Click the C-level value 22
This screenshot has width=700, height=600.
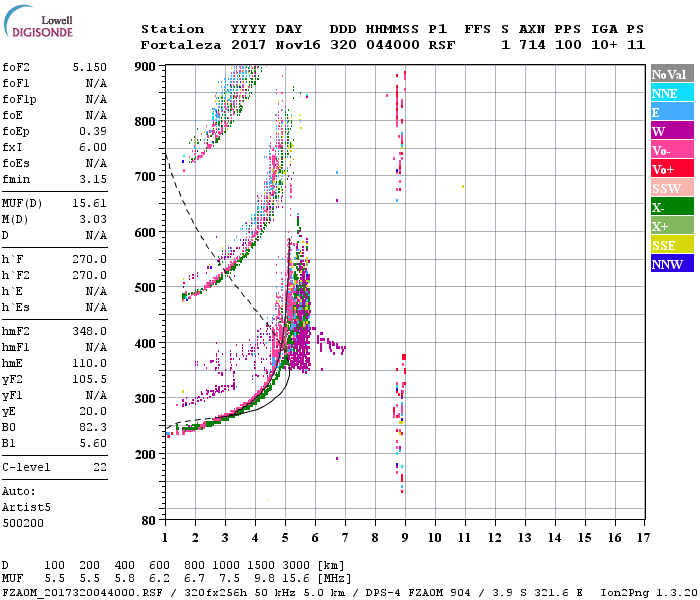pos(100,467)
